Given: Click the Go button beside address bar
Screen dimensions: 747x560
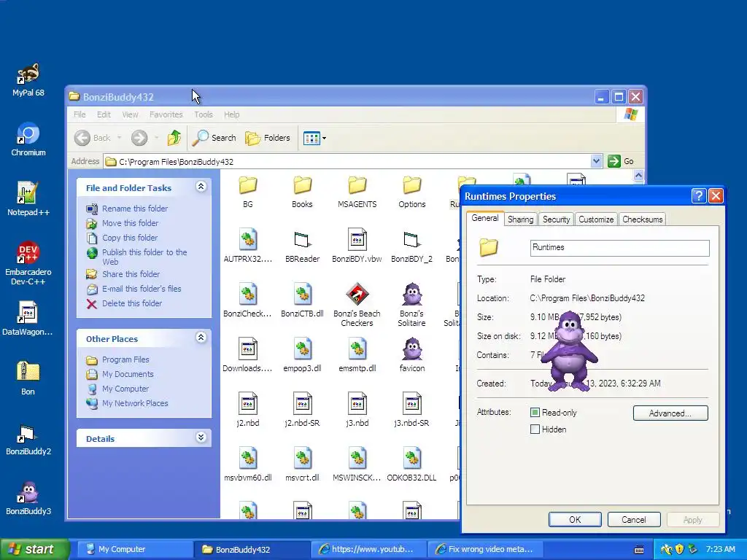Looking at the screenshot, I should tap(621, 161).
